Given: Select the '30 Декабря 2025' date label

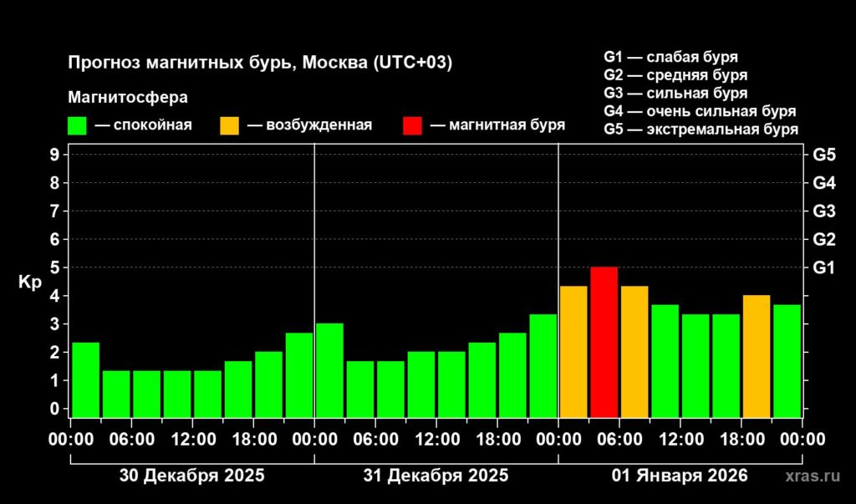Looking at the screenshot, I should [x=191, y=476].
